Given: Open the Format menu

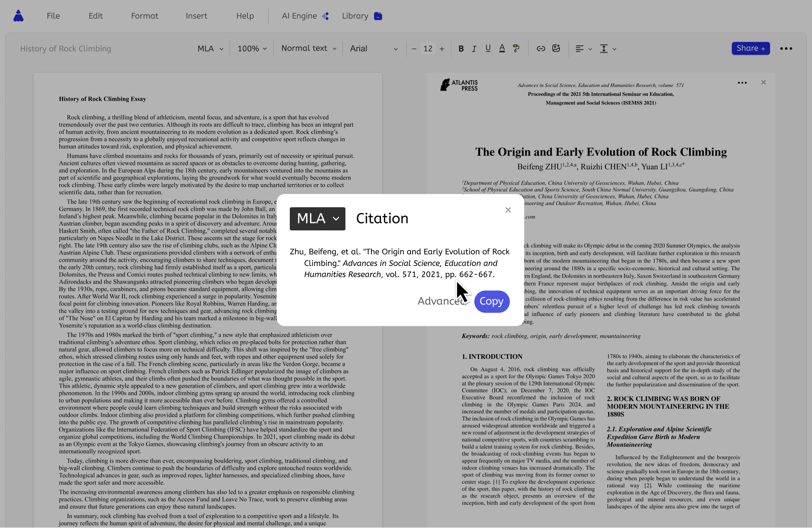Looking at the screenshot, I should point(145,16).
